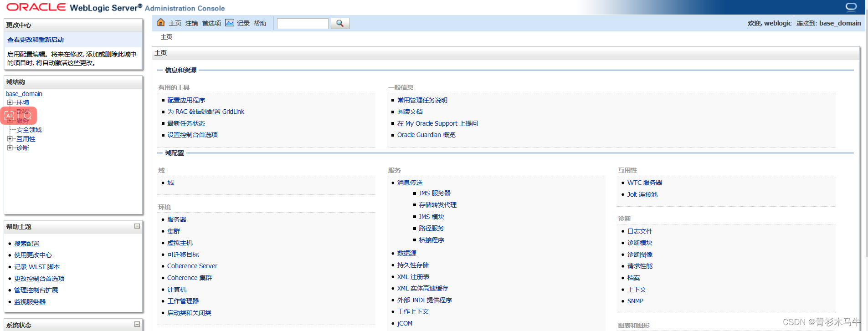Open 消息传送 link
The width and height of the screenshot is (868, 331).
click(410, 183)
